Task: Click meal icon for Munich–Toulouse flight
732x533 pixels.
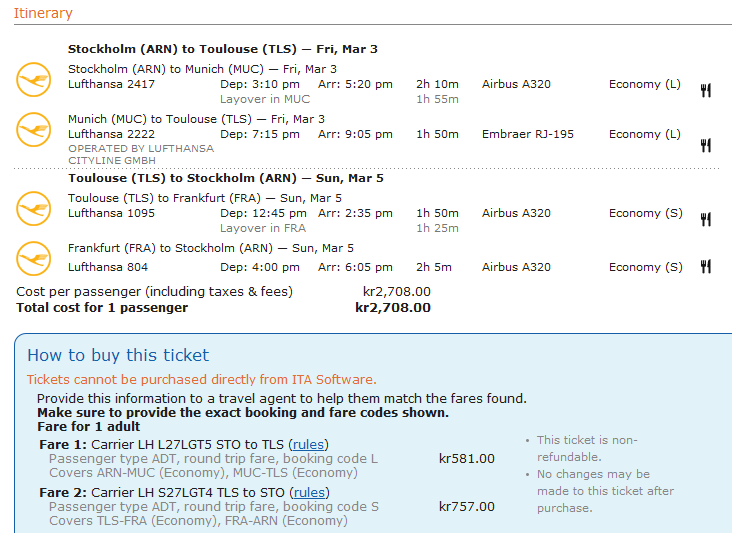Action: (x=705, y=145)
